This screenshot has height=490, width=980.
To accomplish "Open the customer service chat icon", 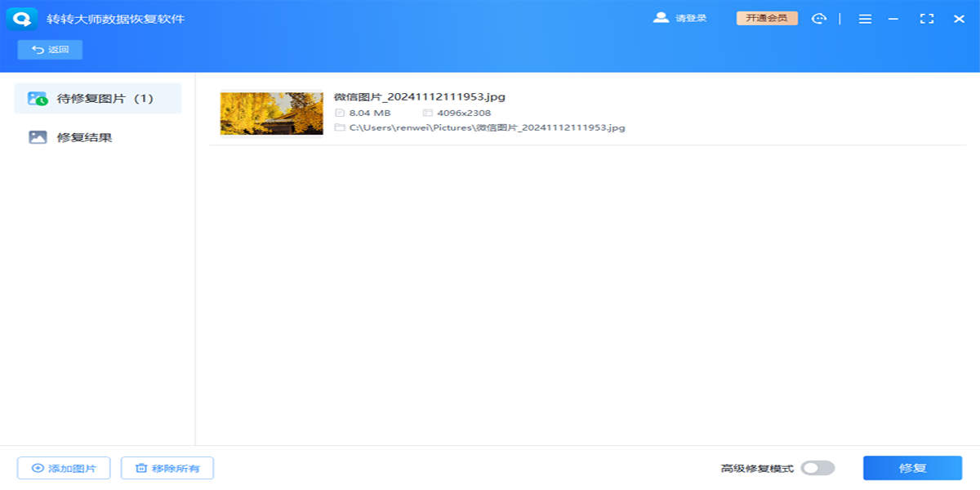I will pos(818,19).
